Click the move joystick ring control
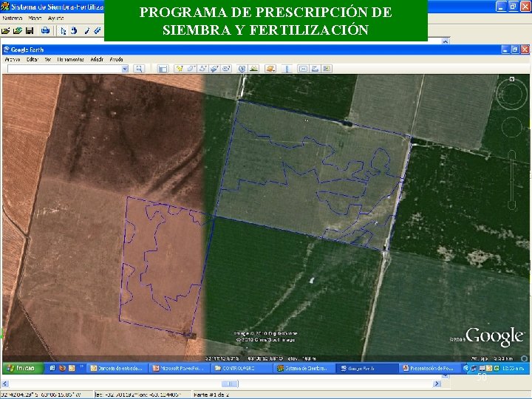This screenshot has height=399, width=532. tap(511, 127)
